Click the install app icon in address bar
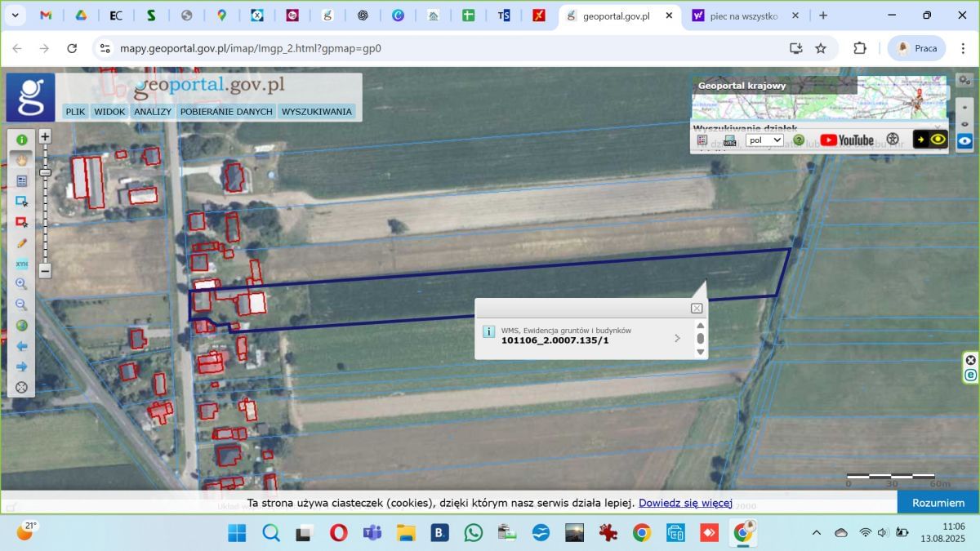The image size is (980, 551). click(796, 48)
